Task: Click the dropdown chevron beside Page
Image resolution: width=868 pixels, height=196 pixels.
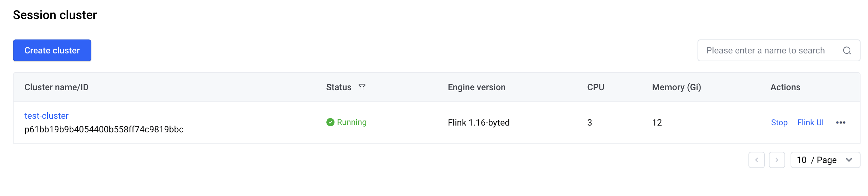Action: 849,160
